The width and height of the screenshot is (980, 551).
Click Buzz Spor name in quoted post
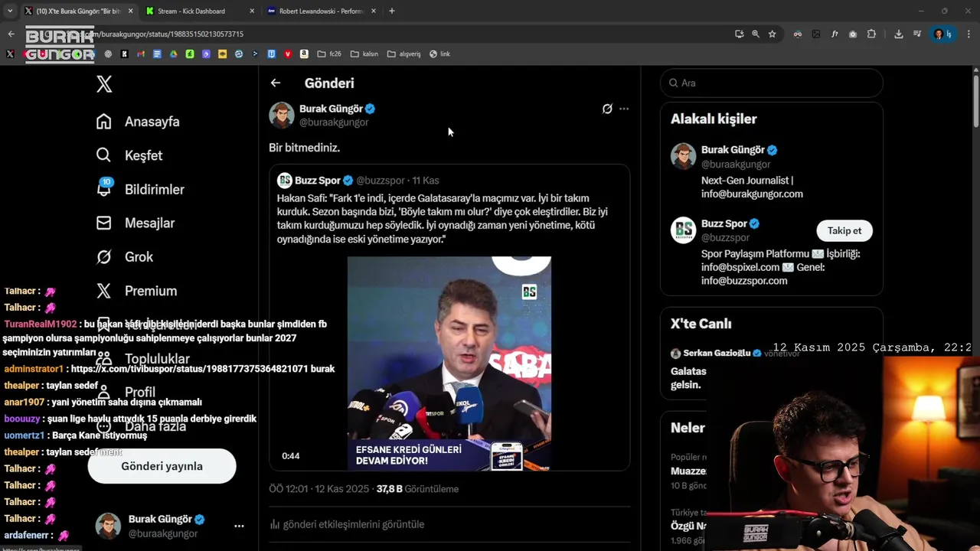(318, 181)
